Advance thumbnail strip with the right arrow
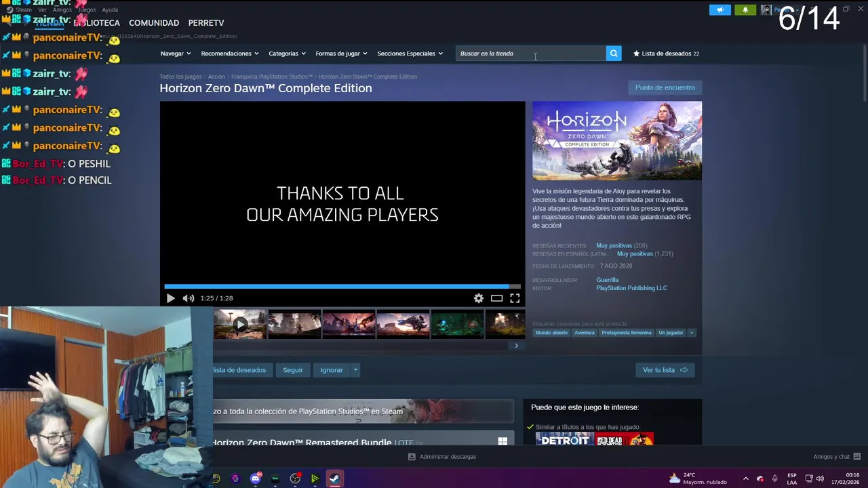This screenshot has height=488, width=868. (x=516, y=346)
